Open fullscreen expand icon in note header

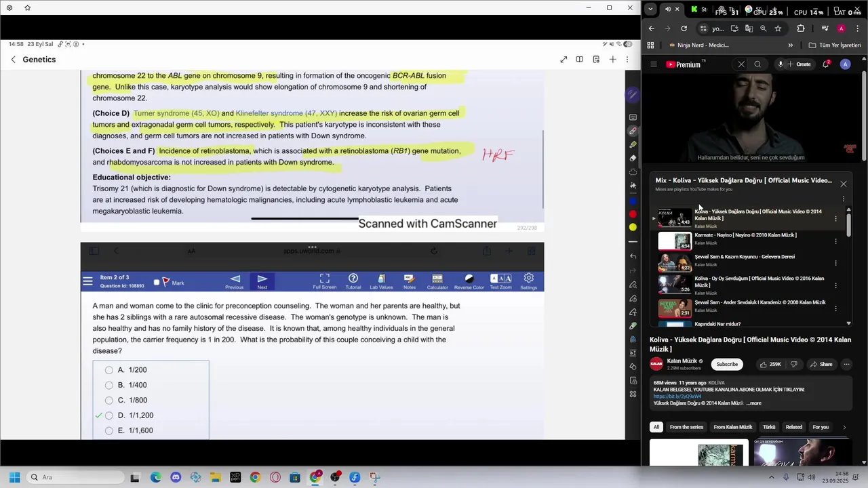(564, 60)
